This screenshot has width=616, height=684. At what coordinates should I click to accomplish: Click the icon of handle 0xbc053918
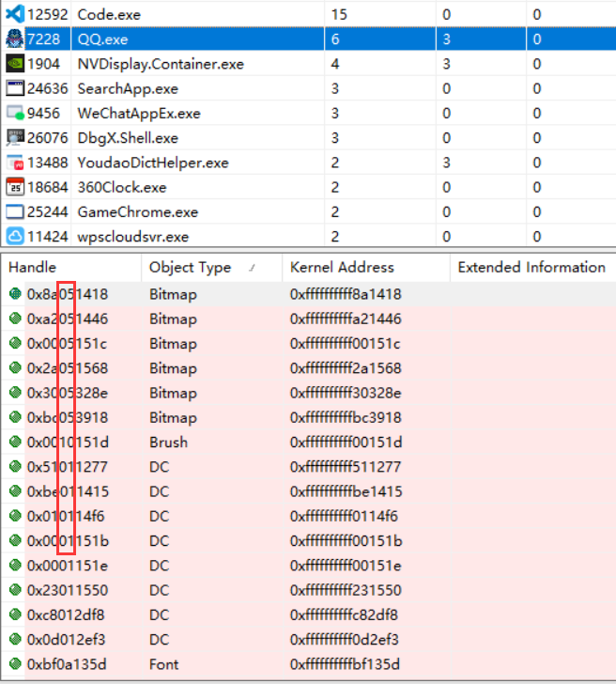(x=15, y=417)
